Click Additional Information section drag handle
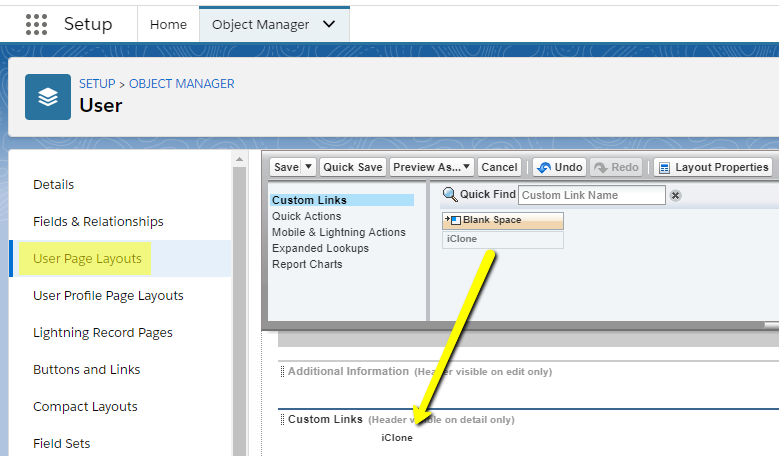The height and width of the screenshot is (456, 779). pyautogui.click(x=283, y=372)
